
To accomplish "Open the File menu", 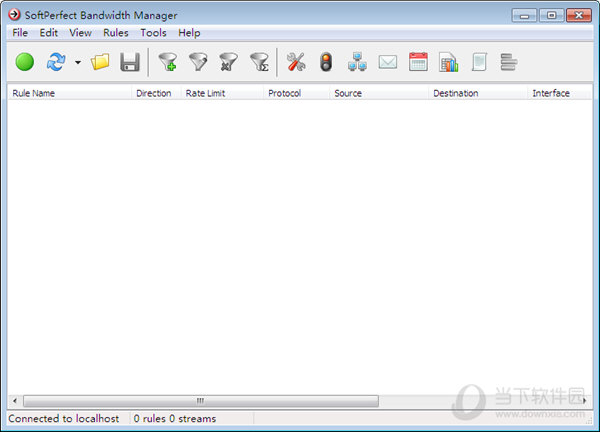I will pos(20,33).
